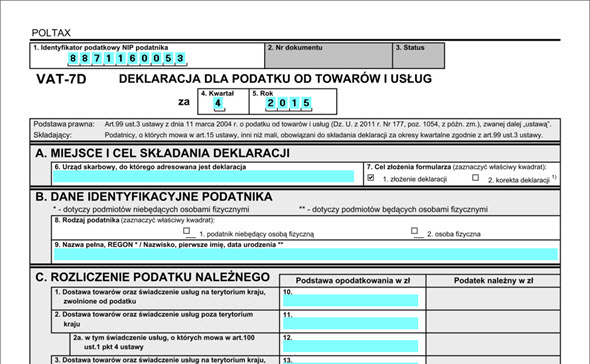Click the Urząd skarbowy field 6

coord(204,177)
